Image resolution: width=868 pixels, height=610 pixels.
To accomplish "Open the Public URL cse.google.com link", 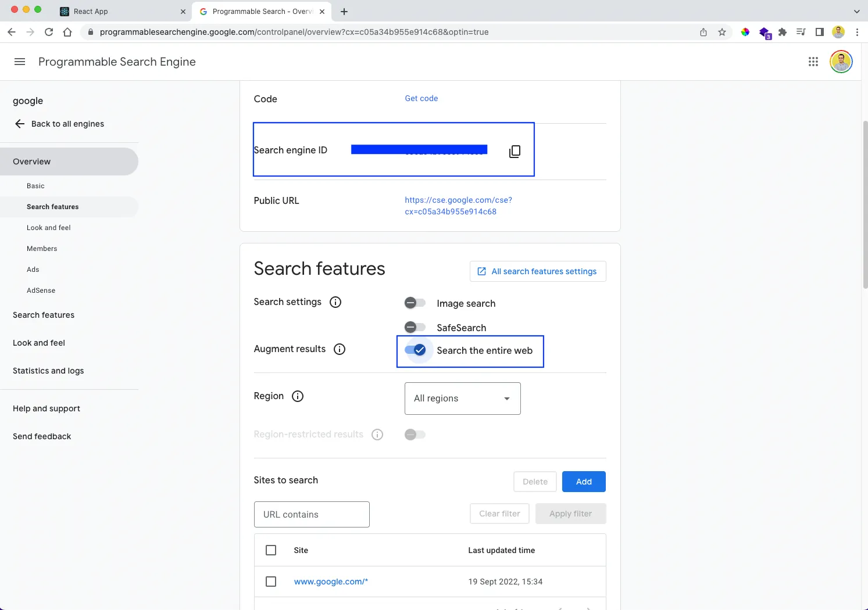I will [x=459, y=206].
